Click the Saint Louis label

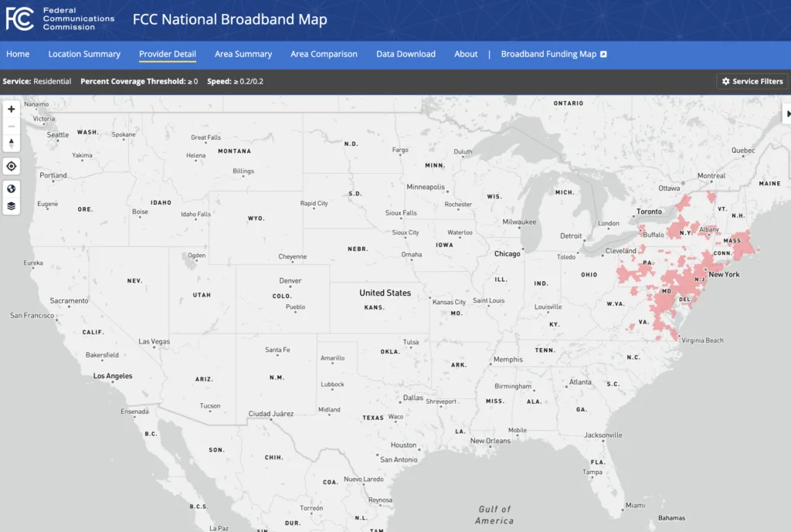coord(488,300)
